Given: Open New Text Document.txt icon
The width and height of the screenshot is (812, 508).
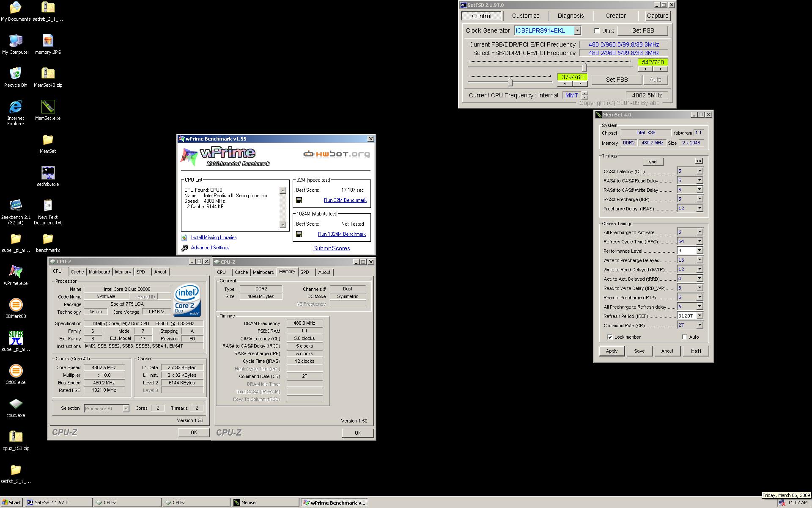Looking at the screenshot, I should click(48, 212).
